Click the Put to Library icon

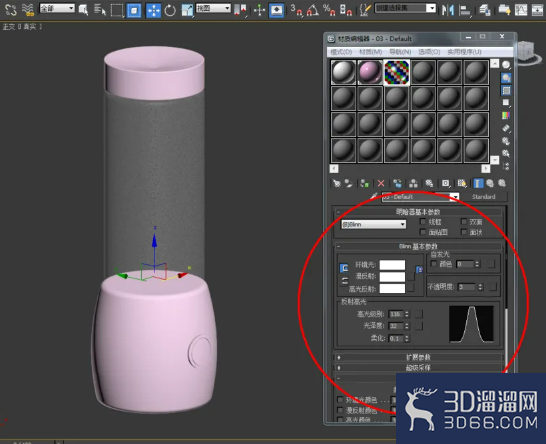point(429,183)
